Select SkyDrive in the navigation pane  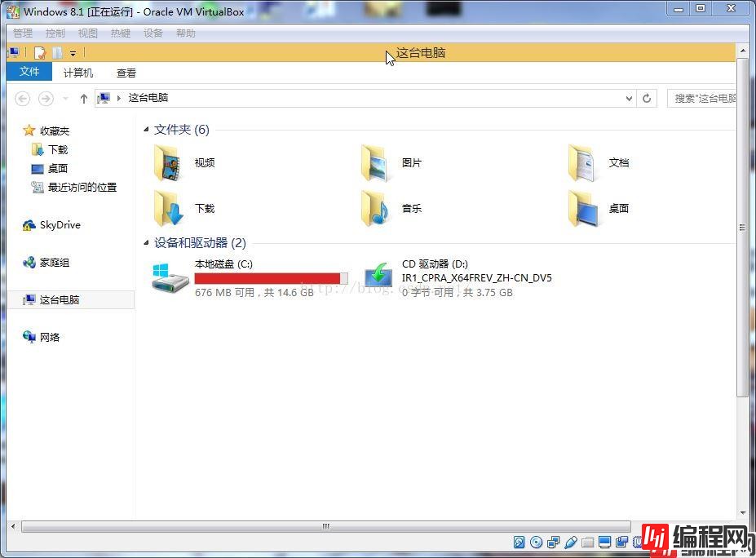tap(60, 225)
